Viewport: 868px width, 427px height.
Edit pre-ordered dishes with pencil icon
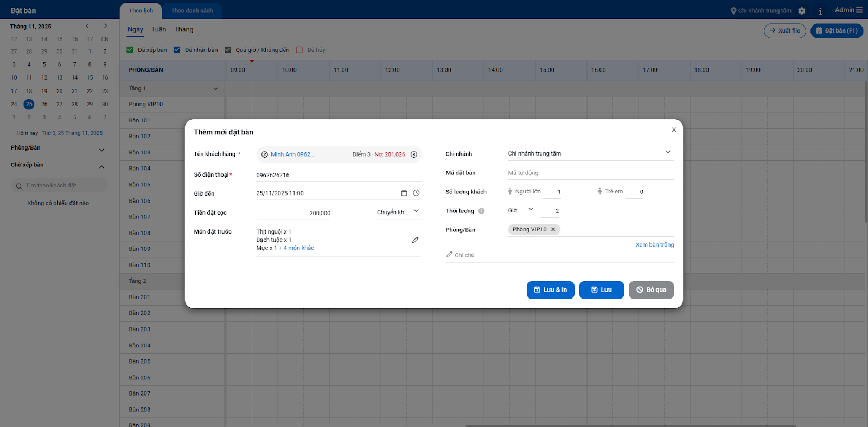[x=415, y=240]
